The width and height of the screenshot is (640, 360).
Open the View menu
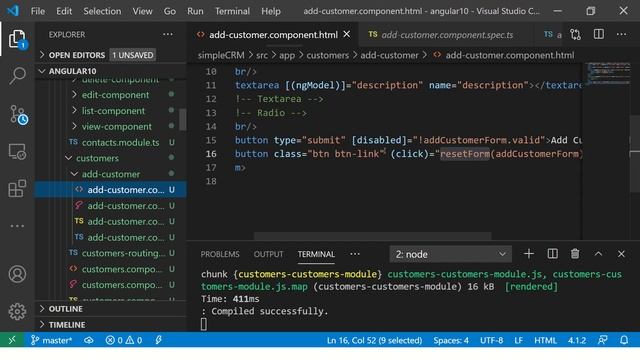point(142,11)
